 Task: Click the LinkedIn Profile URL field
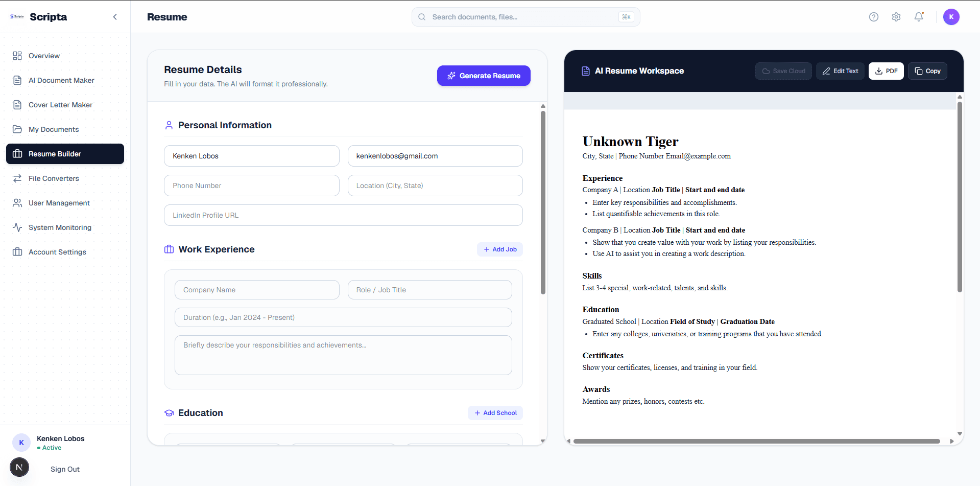[343, 215]
